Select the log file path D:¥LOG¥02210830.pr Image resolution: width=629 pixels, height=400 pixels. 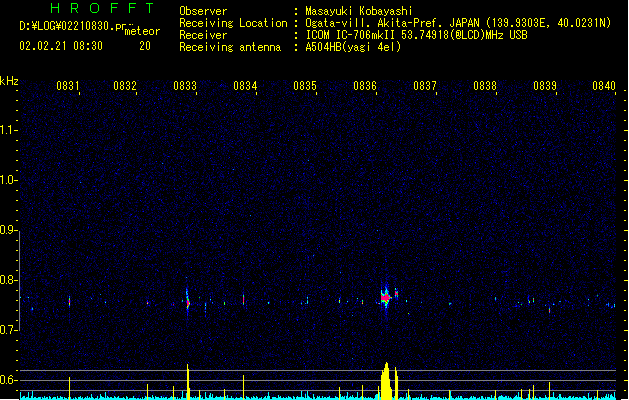coord(73,26)
